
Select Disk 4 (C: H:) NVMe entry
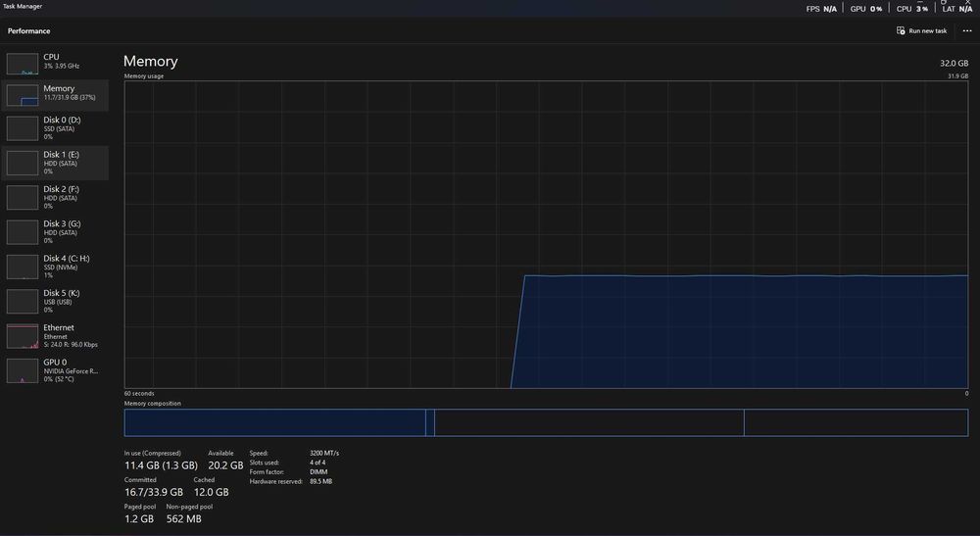click(55, 267)
